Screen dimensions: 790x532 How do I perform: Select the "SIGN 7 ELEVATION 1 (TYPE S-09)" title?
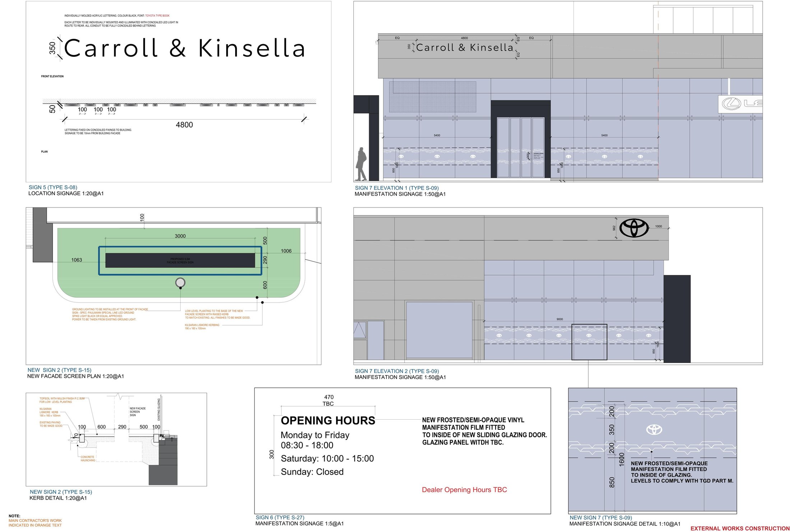pos(397,188)
